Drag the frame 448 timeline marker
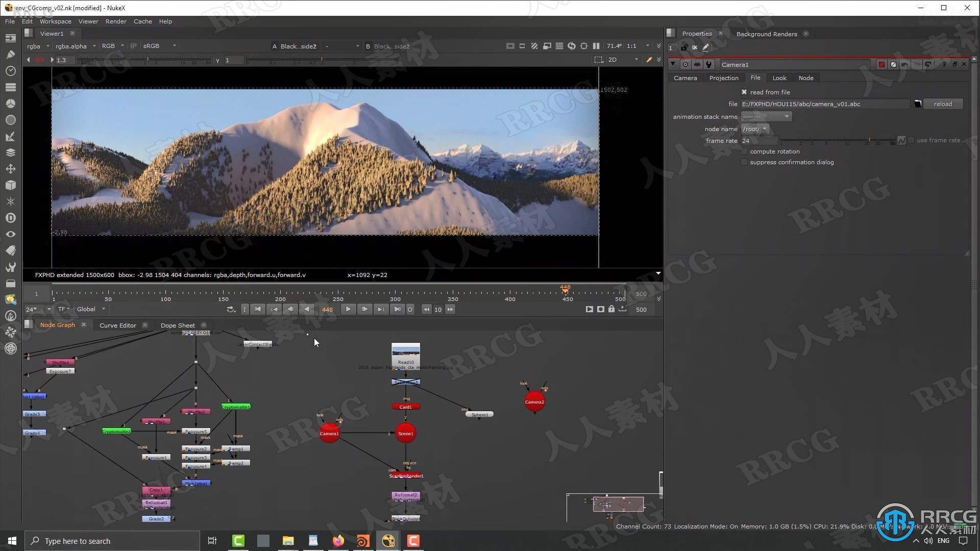This screenshot has width=980, height=551. click(x=563, y=291)
